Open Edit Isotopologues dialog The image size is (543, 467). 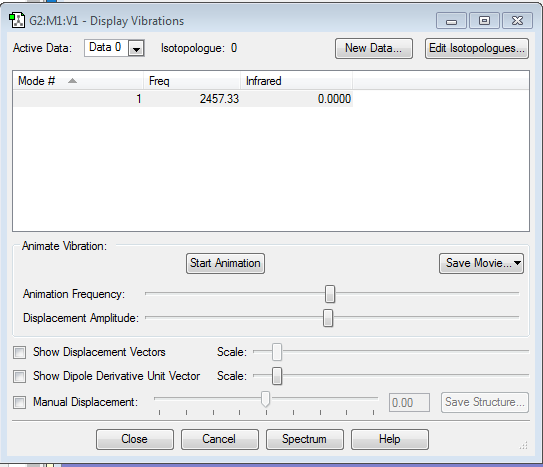tap(477, 48)
